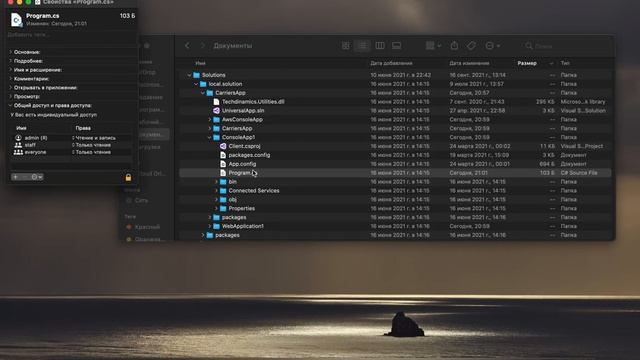The height and width of the screenshot is (360, 640).
Task: Open the Action (ellipsis) toolbar menu
Action: pyautogui.click(x=493, y=46)
